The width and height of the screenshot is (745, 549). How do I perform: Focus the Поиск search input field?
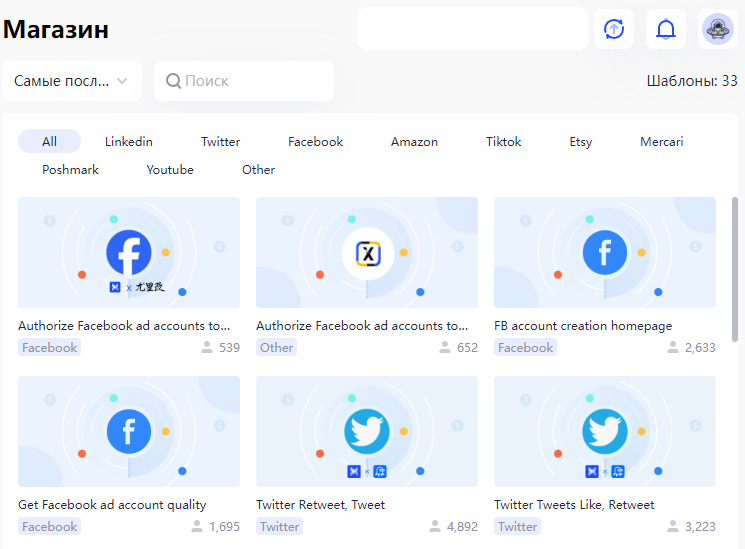(x=244, y=81)
